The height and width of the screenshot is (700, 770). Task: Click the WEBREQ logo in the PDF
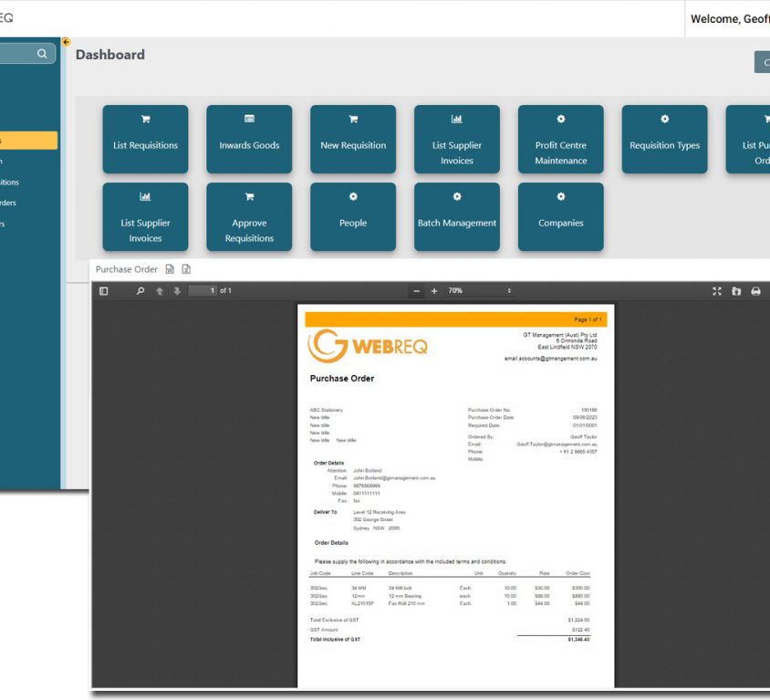[368, 346]
